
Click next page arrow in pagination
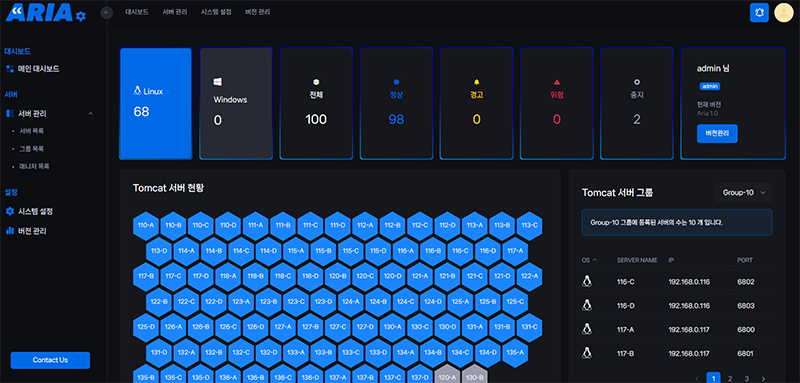(763, 378)
